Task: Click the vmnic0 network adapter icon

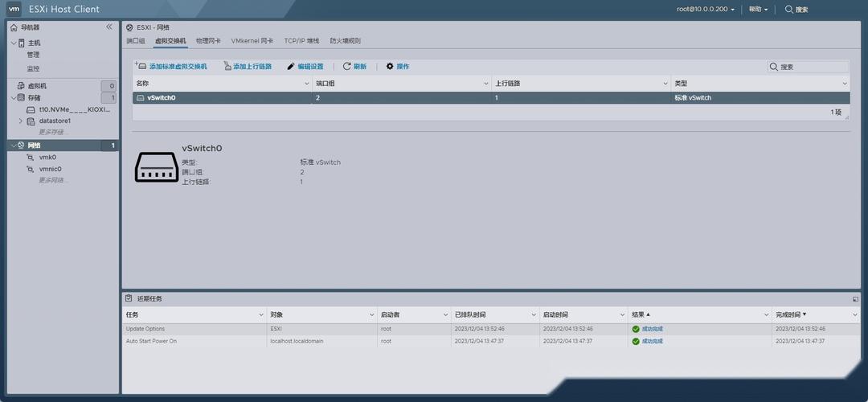Action: pos(31,169)
